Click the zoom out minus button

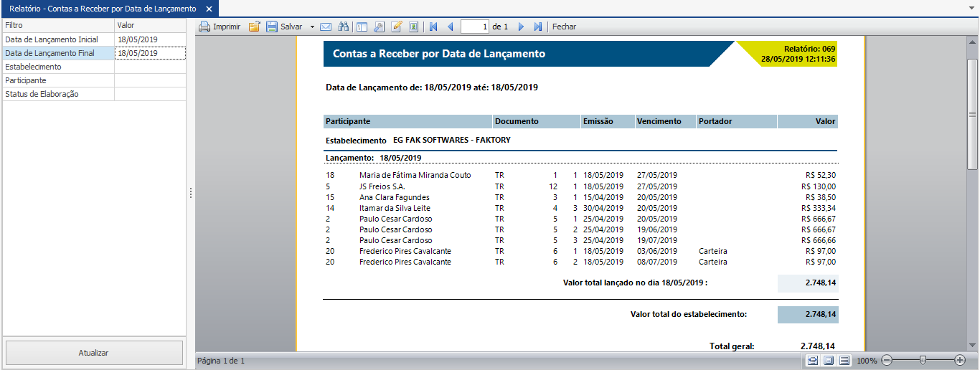[887, 360]
